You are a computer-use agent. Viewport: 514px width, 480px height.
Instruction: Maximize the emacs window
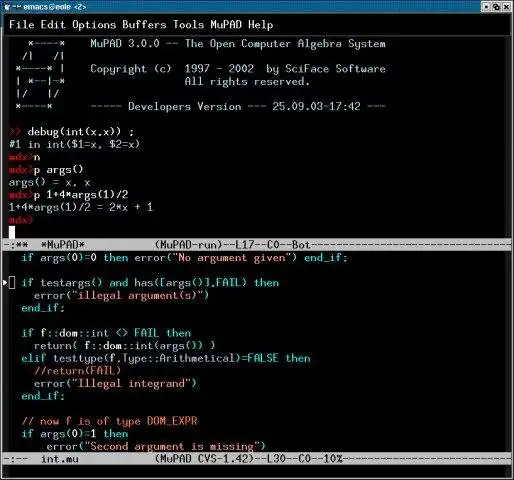496,6
